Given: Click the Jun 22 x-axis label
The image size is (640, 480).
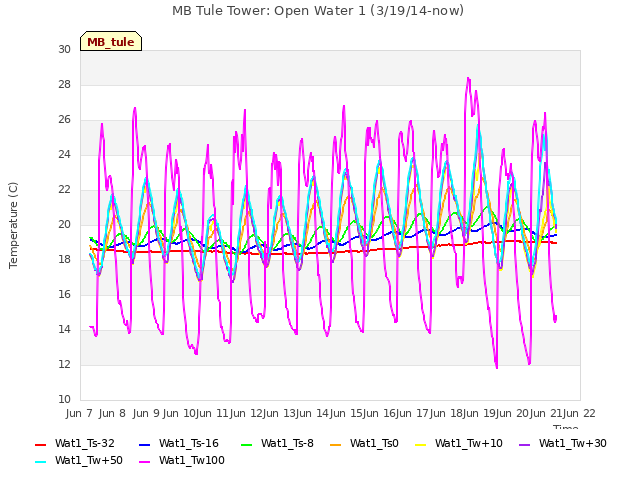Looking at the screenshot, I should click(579, 413).
